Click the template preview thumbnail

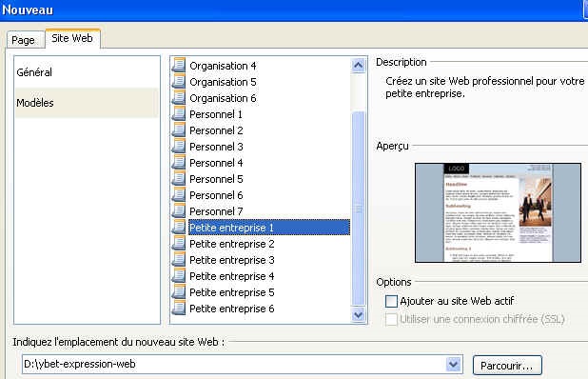pos(498,212)
